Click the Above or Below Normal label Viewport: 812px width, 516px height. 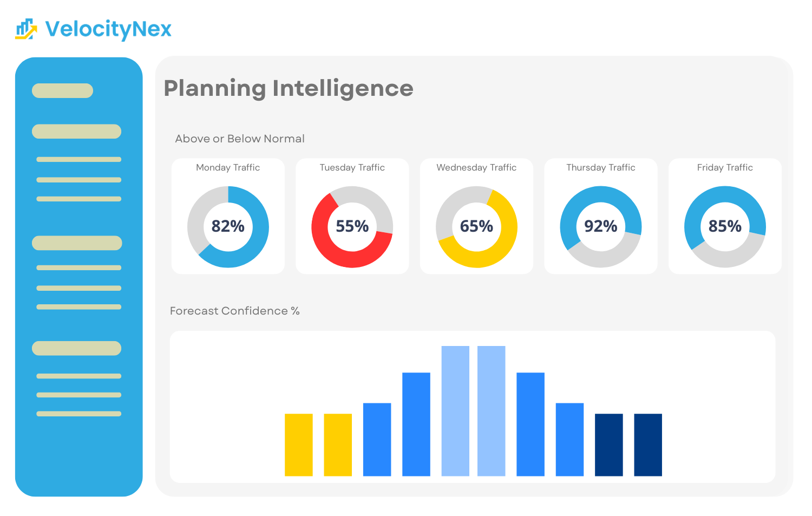(239, 139)
